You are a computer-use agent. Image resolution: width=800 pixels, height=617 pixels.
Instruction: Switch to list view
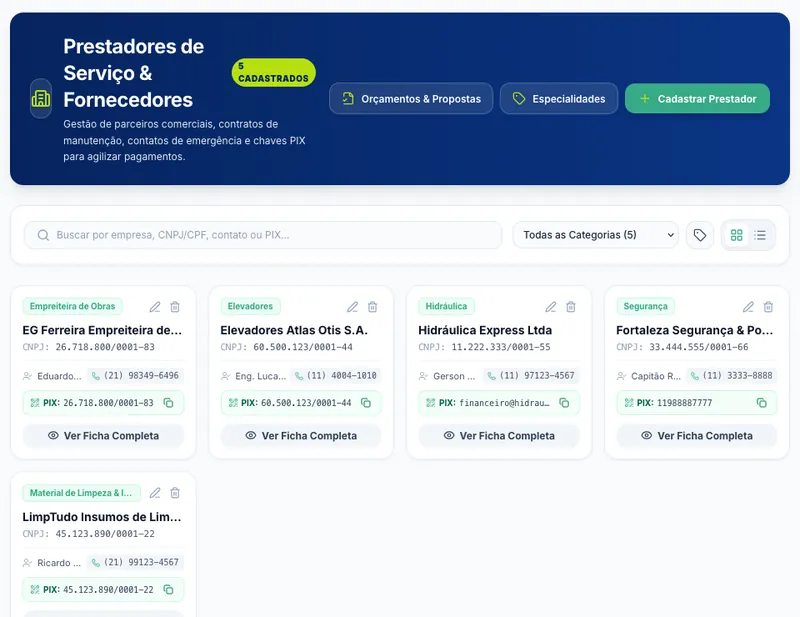[760, 235]
